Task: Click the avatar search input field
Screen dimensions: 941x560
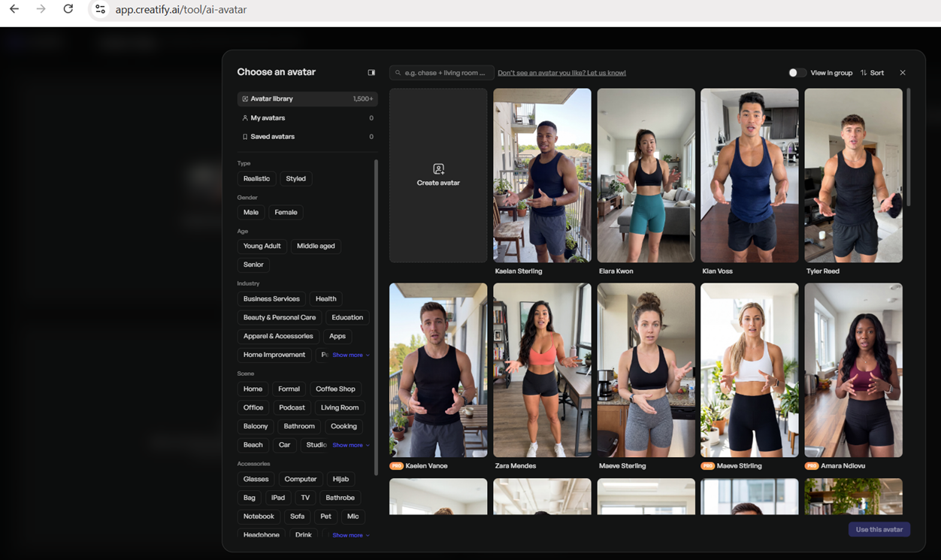Action: [x=442, y=73]
